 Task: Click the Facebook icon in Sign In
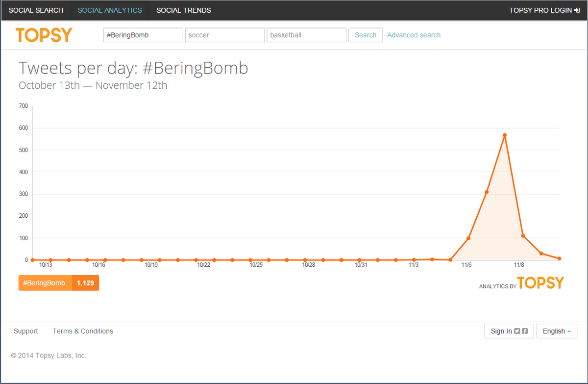[x=525, y=331]
